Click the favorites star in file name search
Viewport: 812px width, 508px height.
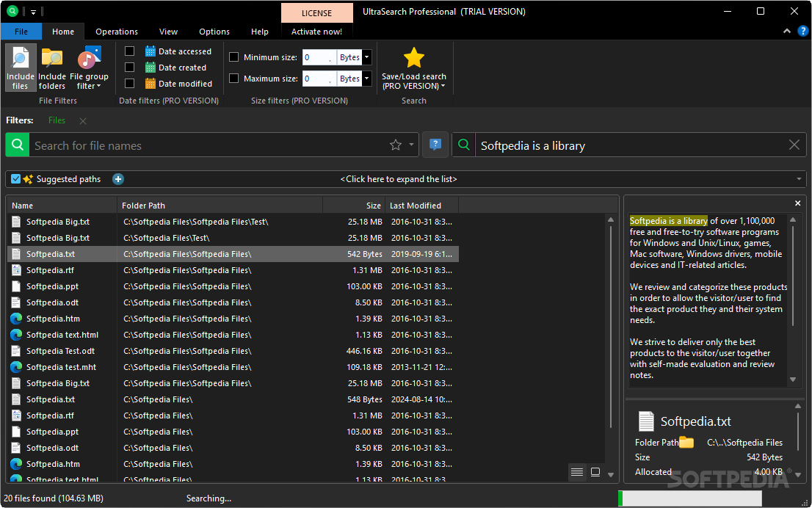[x=396, y=145]
